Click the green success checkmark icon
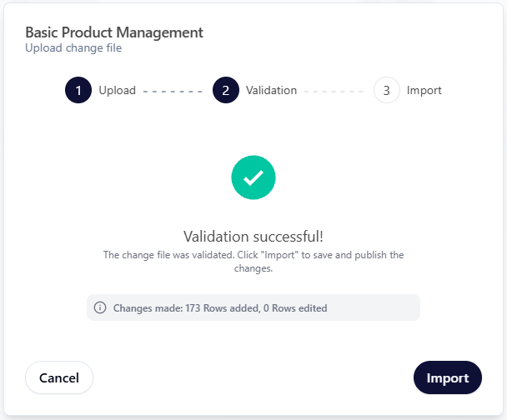This screenshot has height=420, width=507. pyautogui.click(x=254, y=177)
